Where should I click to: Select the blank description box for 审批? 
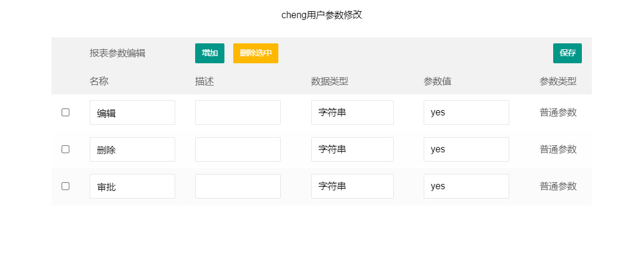click(237, 186)
